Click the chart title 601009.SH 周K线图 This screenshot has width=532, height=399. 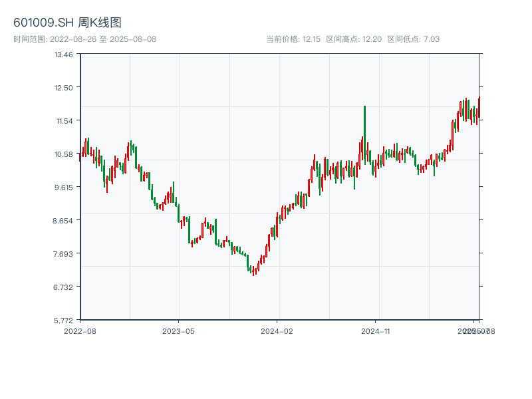pos(67,23)
